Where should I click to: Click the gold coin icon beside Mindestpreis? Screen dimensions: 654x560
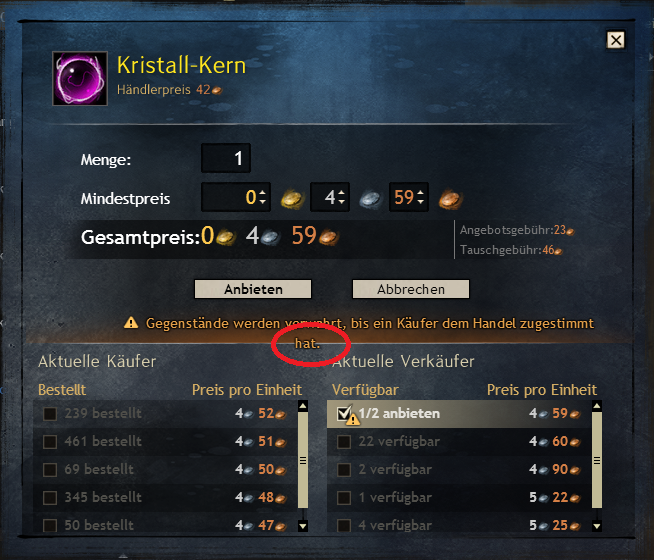292,198
